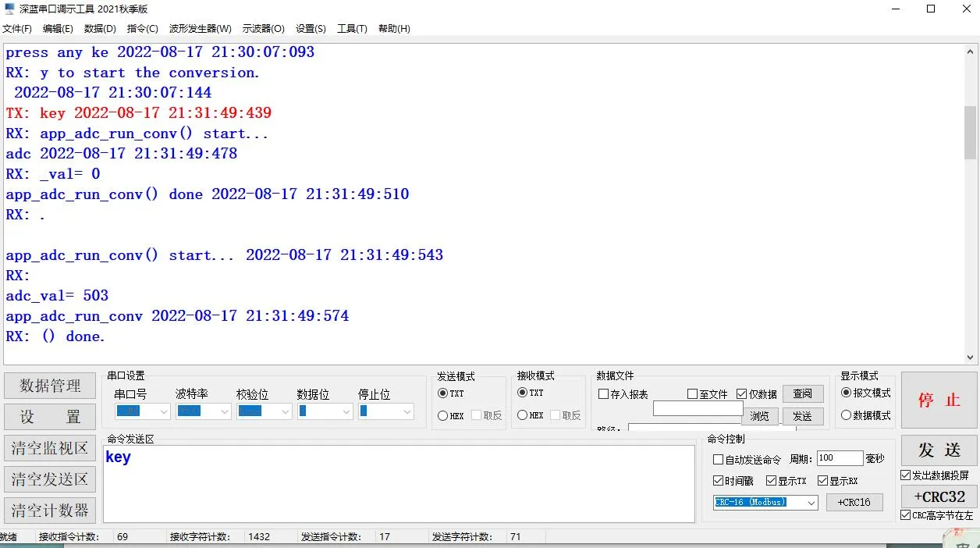Open the 文件(F) menu
The width and height of the screenshot is (980, 548).
pyautogui.click(x=17, y=29)
